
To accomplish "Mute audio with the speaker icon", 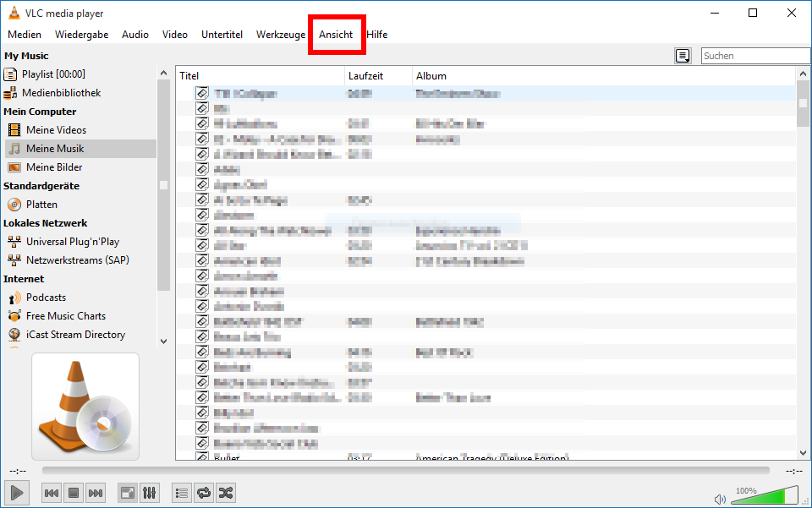I will (x=720, y=498).
